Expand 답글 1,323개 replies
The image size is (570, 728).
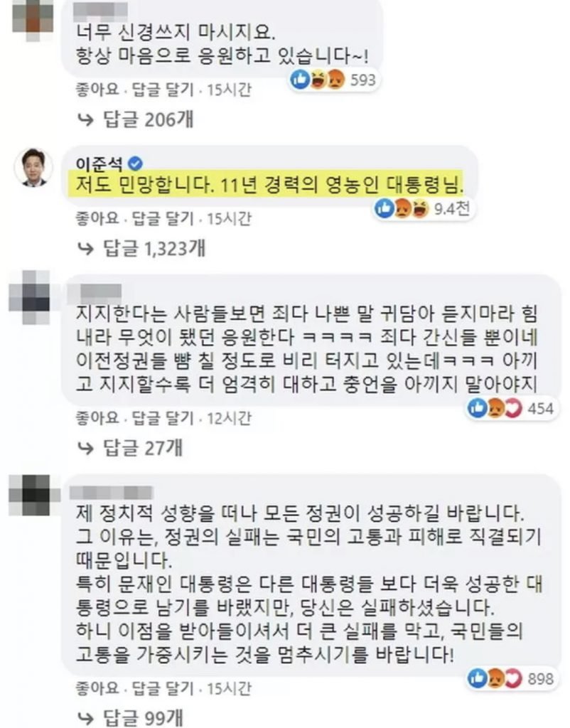[x=154, y=249]
